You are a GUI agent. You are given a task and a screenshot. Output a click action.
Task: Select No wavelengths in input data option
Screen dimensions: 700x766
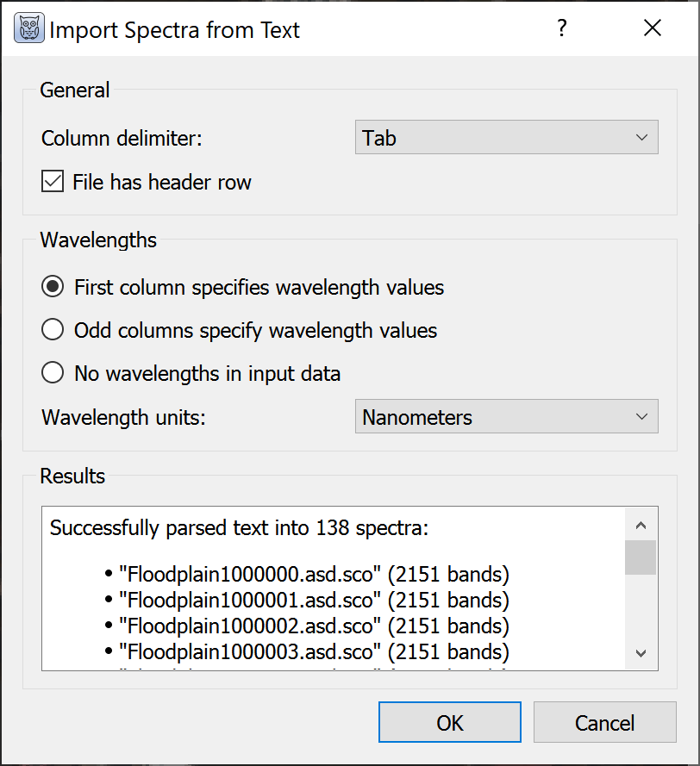(x=53, y=373)
